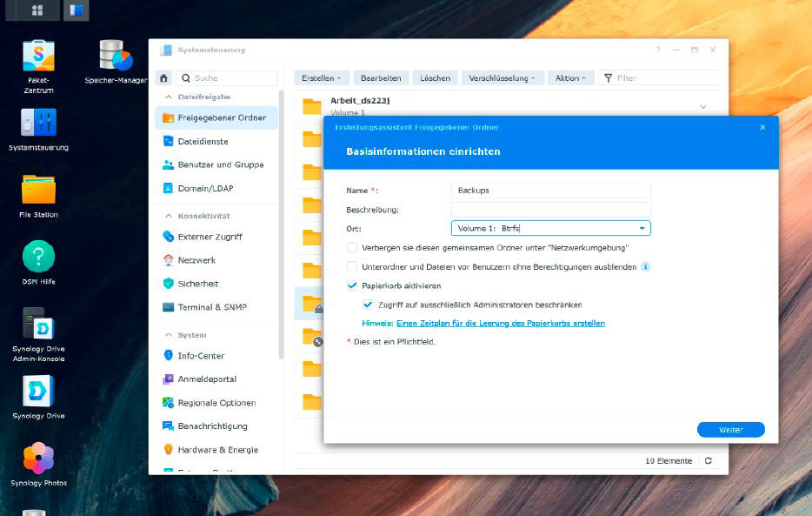812x516 pixels.
Task: Enable hiding the folder under Netzwerkumgebung
Action: [352, 248]
